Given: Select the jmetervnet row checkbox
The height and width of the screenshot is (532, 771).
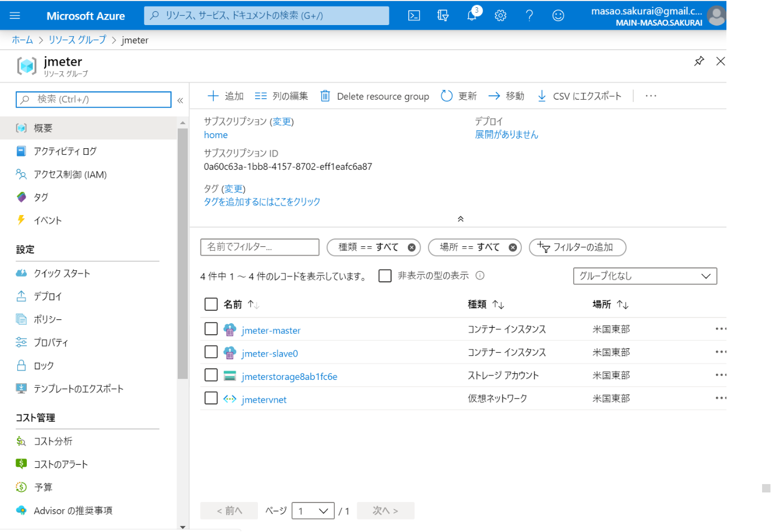Looking at the screenshot, I should [x=211, y=398].
